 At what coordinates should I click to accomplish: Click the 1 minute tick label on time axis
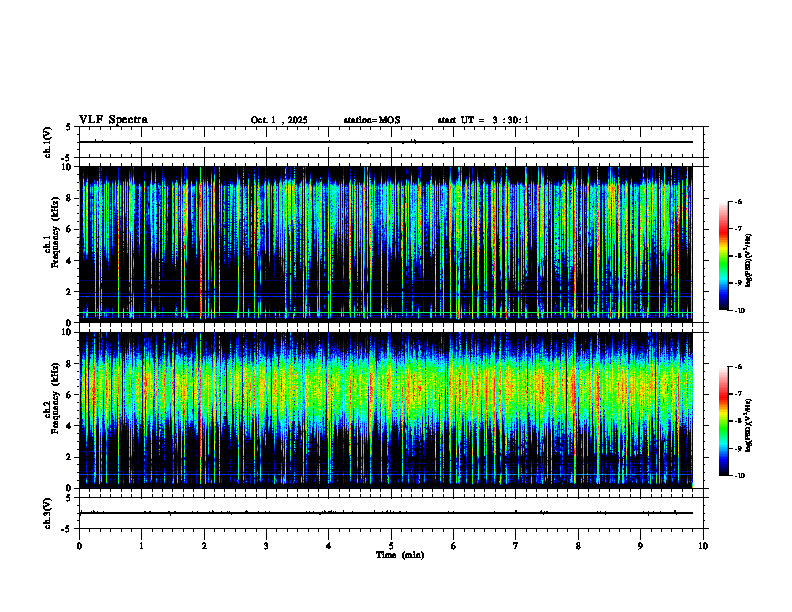(141, 546)
